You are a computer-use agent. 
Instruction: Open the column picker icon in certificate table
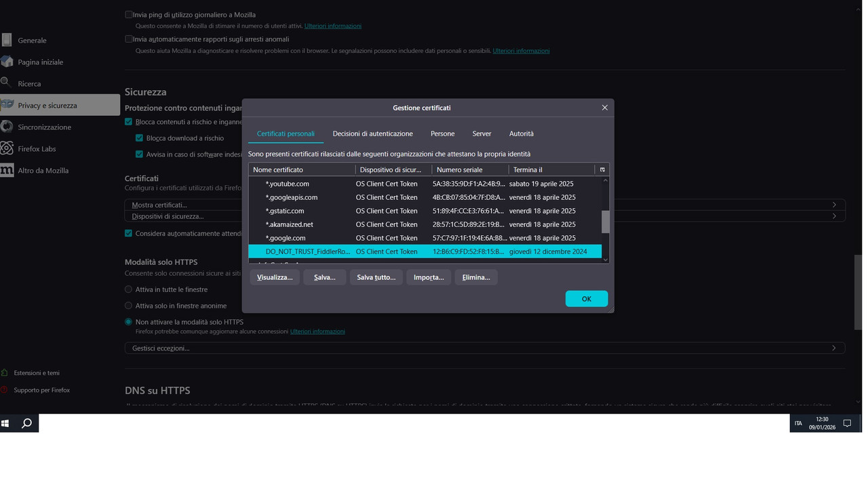(602, 169)
